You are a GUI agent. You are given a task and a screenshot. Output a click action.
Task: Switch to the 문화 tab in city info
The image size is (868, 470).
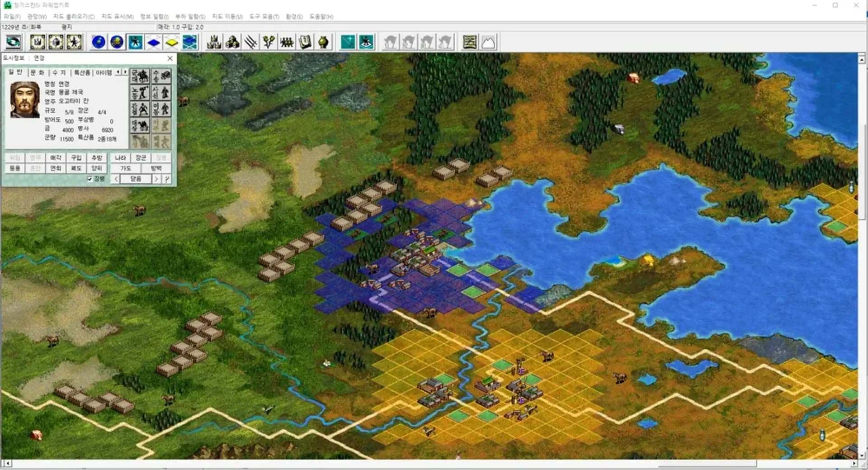pyautogui.click(x=38, y=72)
